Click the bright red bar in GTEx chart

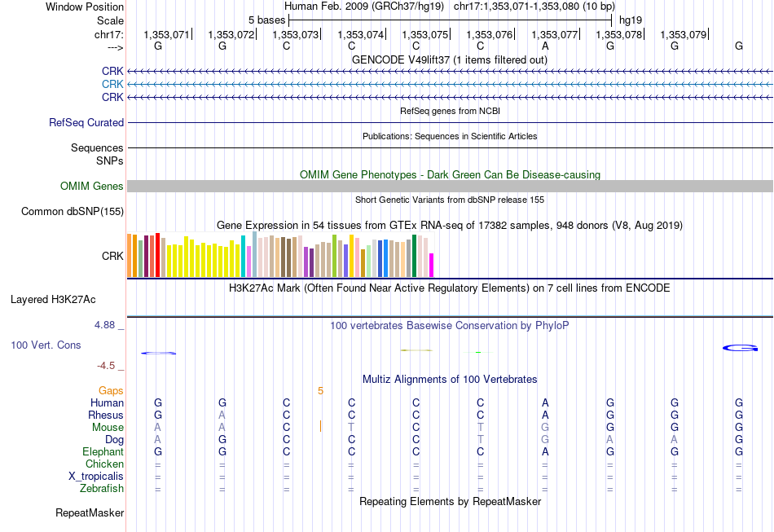(157, 255)
